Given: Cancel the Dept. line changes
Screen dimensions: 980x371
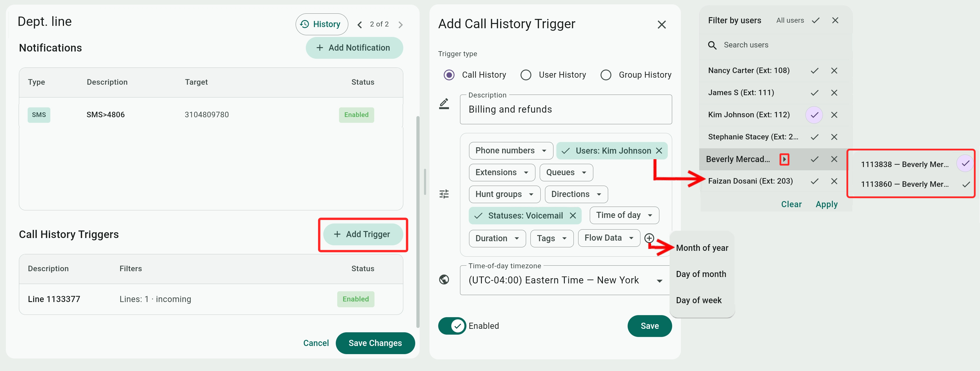Looking at the screenshot, I should point(316,343).
